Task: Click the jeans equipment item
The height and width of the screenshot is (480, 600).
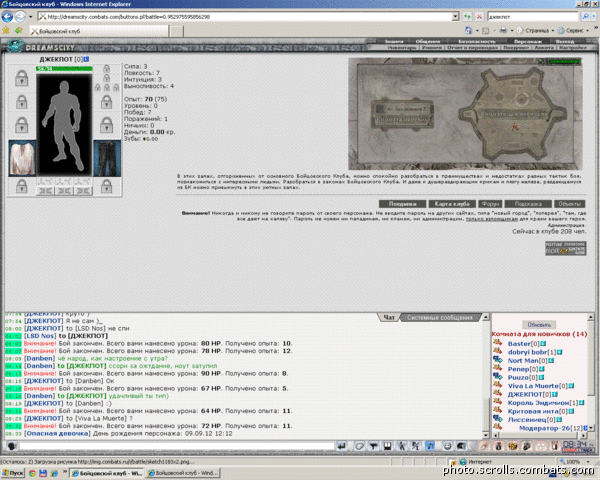Action: click(x=107, y=158)
